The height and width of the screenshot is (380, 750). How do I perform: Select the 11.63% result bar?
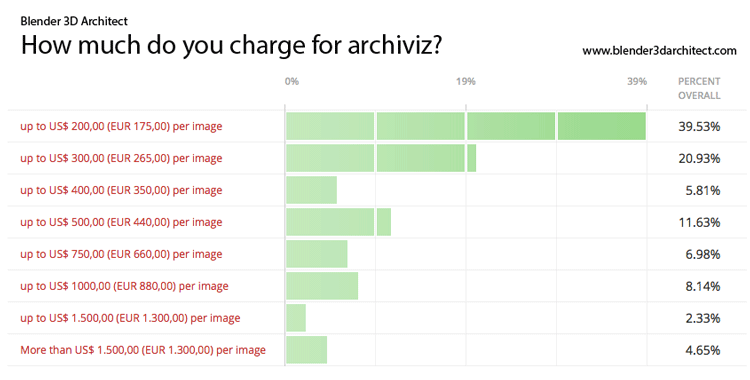tap(338, 222)
